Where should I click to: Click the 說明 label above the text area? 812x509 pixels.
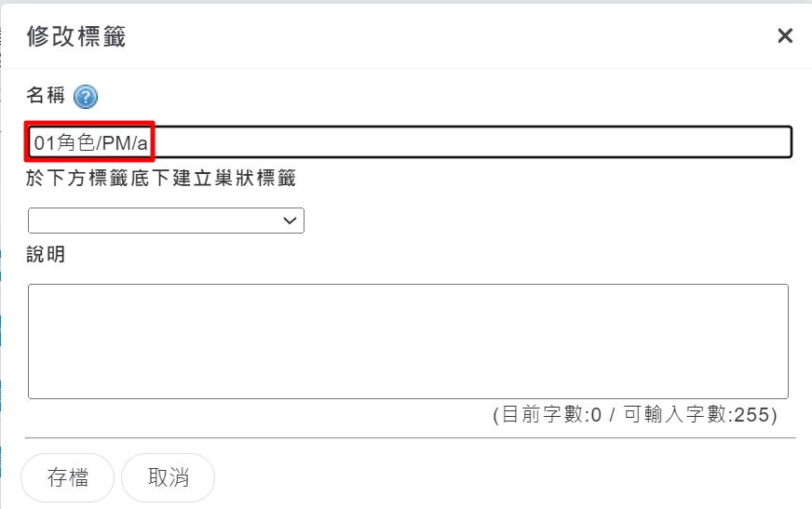tap(46, 255)
